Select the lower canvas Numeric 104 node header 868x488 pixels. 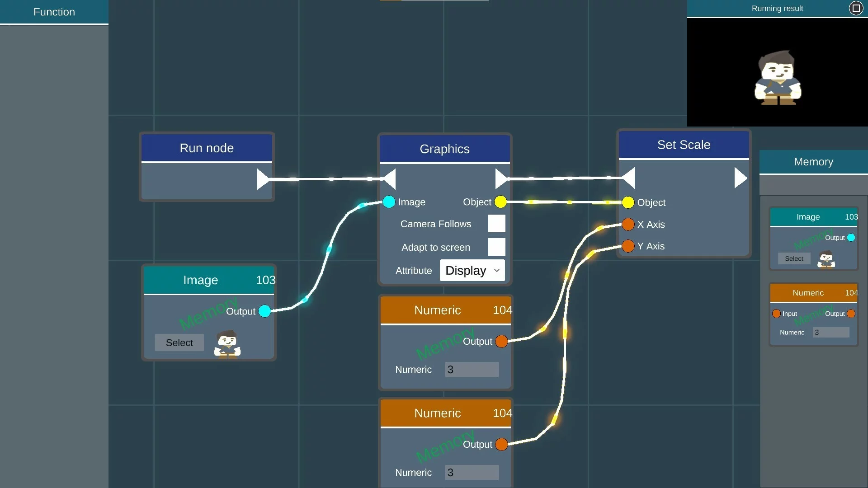tap(446, 413)
